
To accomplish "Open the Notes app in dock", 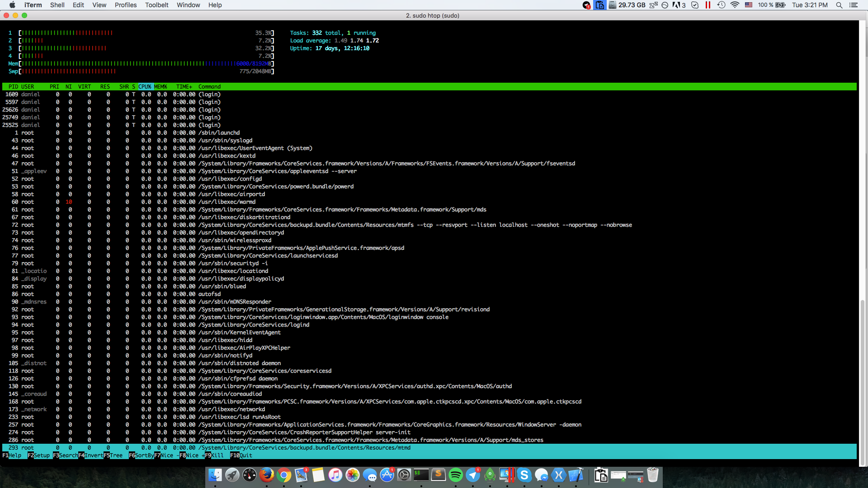I will (318, 475).
